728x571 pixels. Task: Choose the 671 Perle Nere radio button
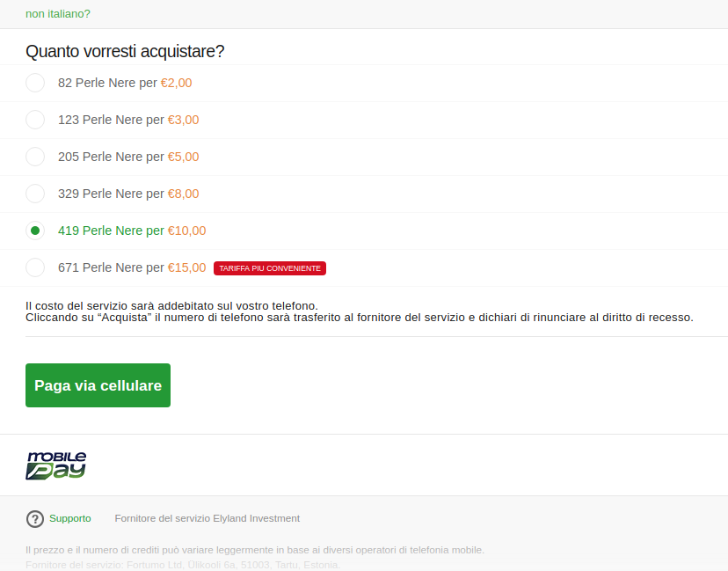35,267
